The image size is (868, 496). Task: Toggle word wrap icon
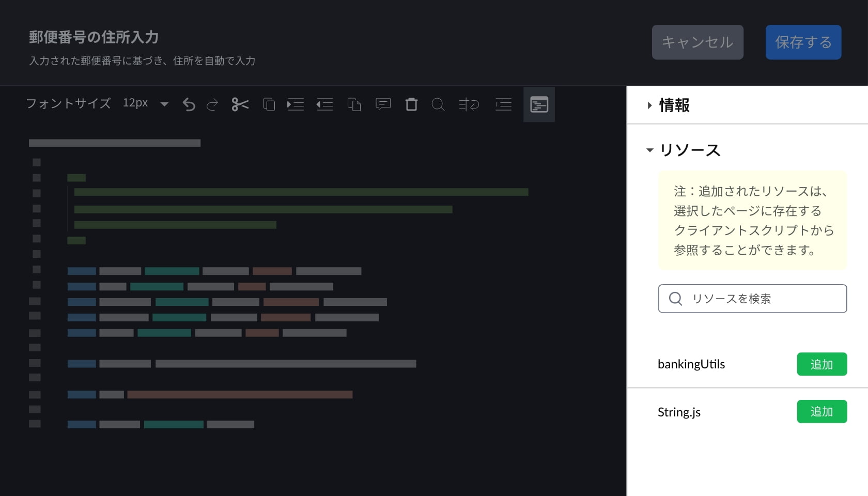469,105
